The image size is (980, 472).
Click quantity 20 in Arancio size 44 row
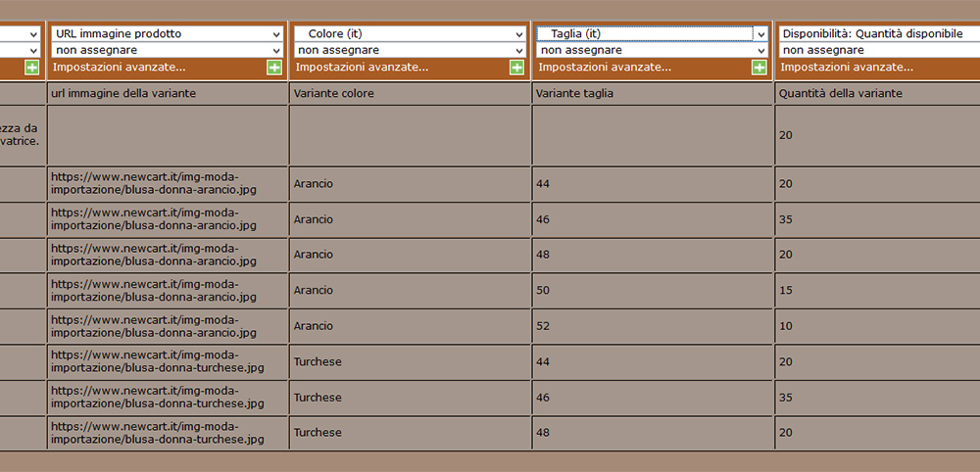(x=786, y=184)
